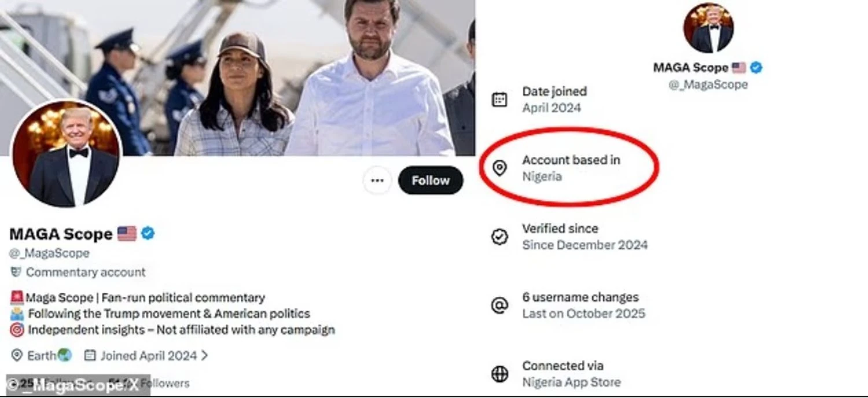Click the Commentary account label icon
This screenshot has height=398, width=868.
click(16, 272)
